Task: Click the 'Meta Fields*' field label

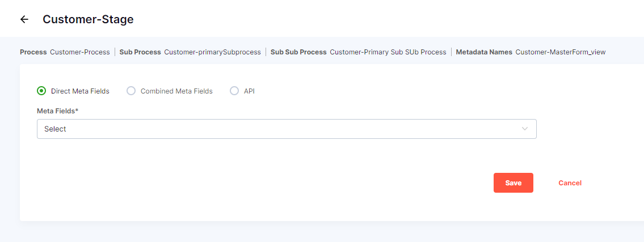Action: click(x=58, y=111)
